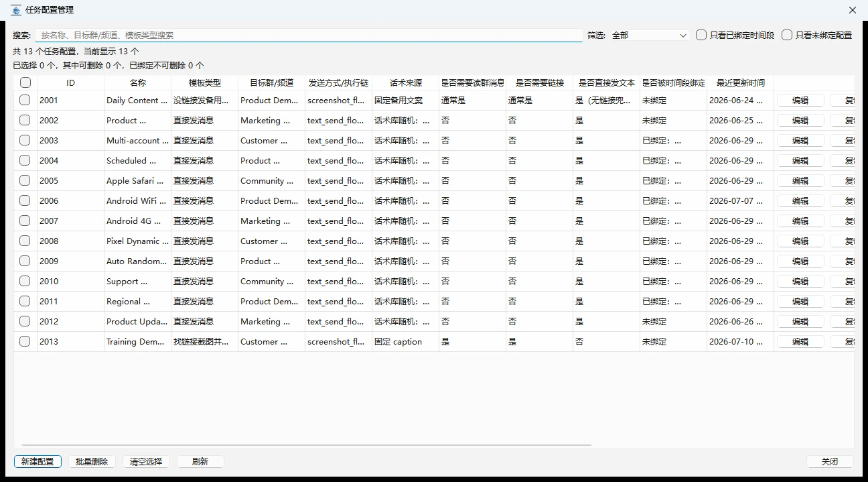Click 编辑 button for row 2008
Screen dimensions: 868x482
click(x=800, y=241)
